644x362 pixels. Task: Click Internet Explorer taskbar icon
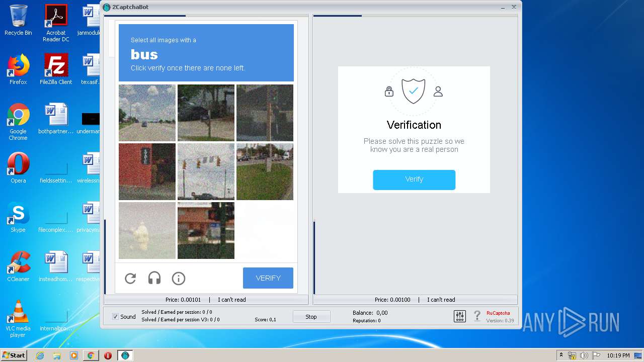40,355
